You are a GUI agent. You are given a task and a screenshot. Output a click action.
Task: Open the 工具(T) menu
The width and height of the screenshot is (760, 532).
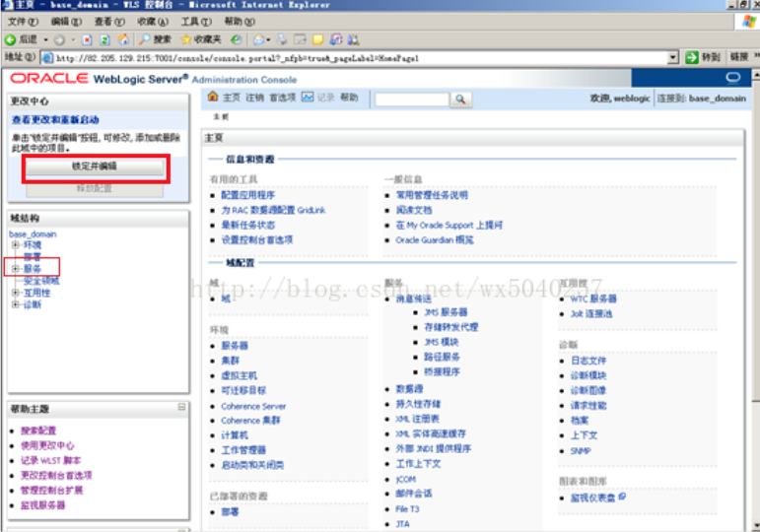click(x=196, y=22)
